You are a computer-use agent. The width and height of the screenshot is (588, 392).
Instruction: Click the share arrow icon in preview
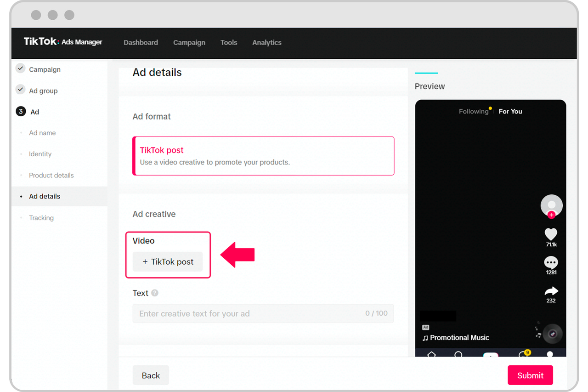tap(551, 291)
